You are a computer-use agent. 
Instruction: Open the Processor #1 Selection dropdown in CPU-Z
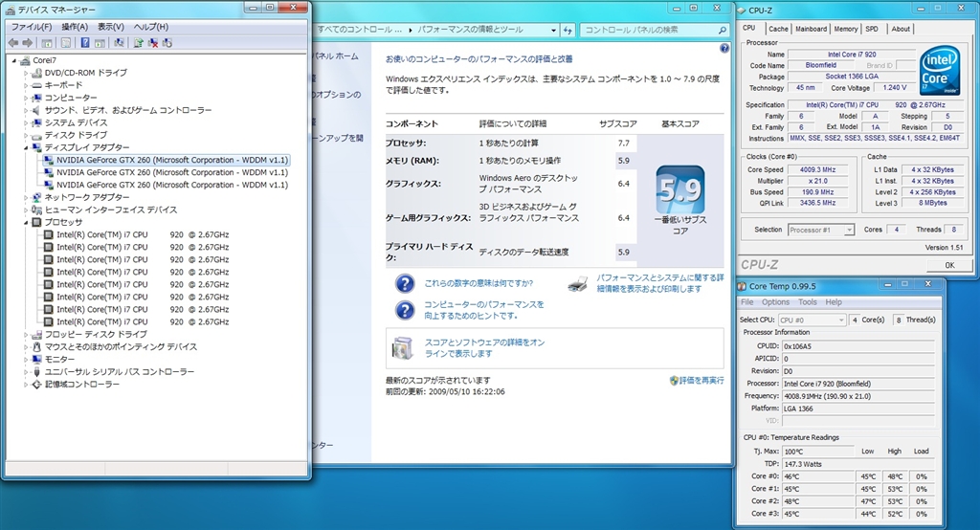820,230
